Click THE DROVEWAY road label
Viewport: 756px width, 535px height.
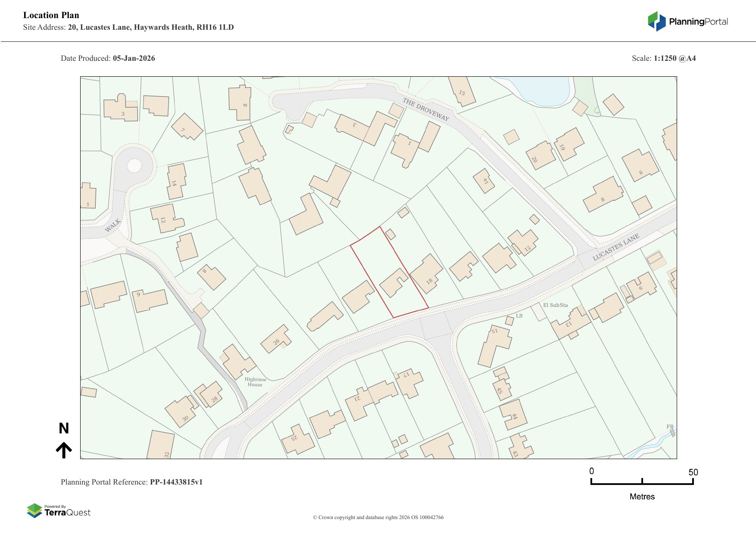[x=425, y=109]
